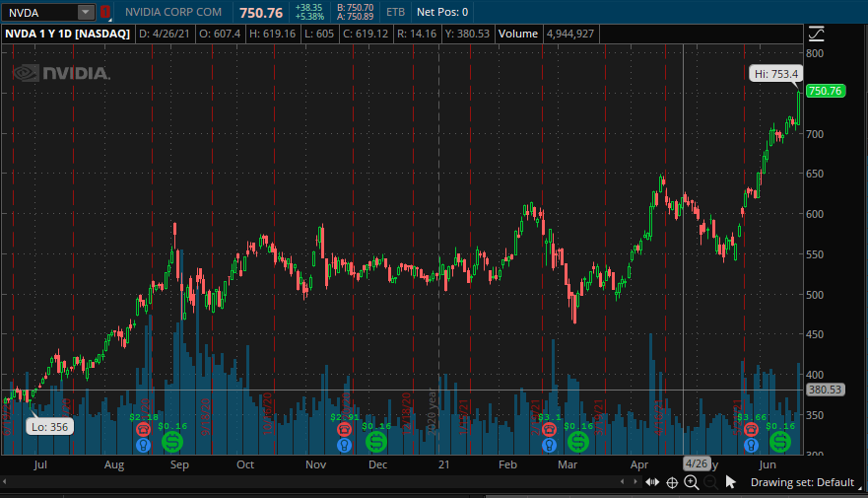
Task: Click the 4/26 crosshair date marker
Action: 697,463
